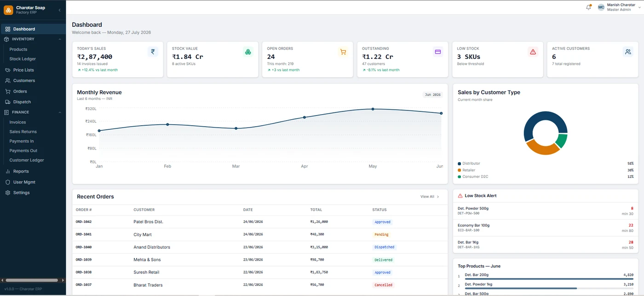Click Det. Bar 1Kg low stock item

(546, 244)
